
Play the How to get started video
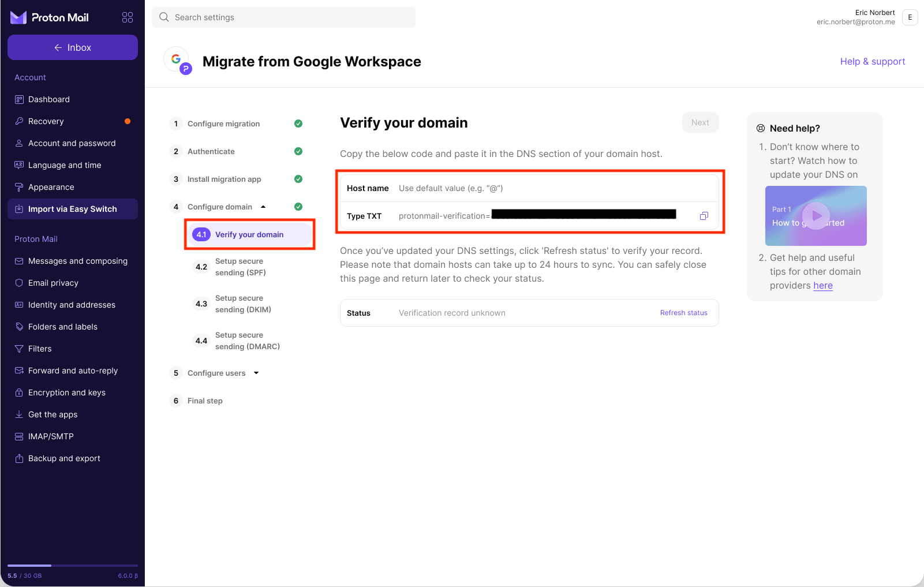click(x=816, y=216)
